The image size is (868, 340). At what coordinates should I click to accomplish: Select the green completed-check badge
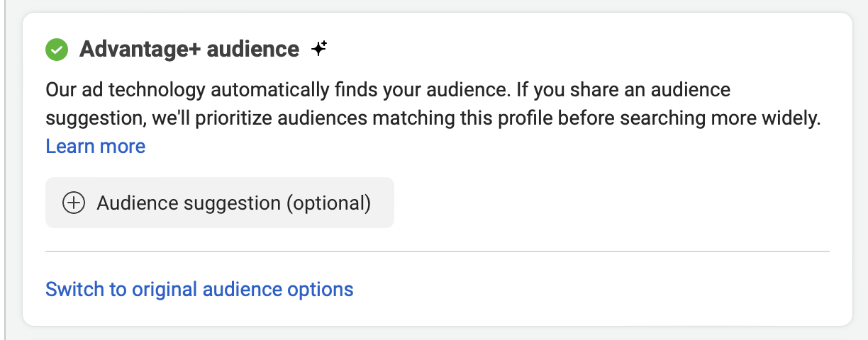(x=57, y=50)
